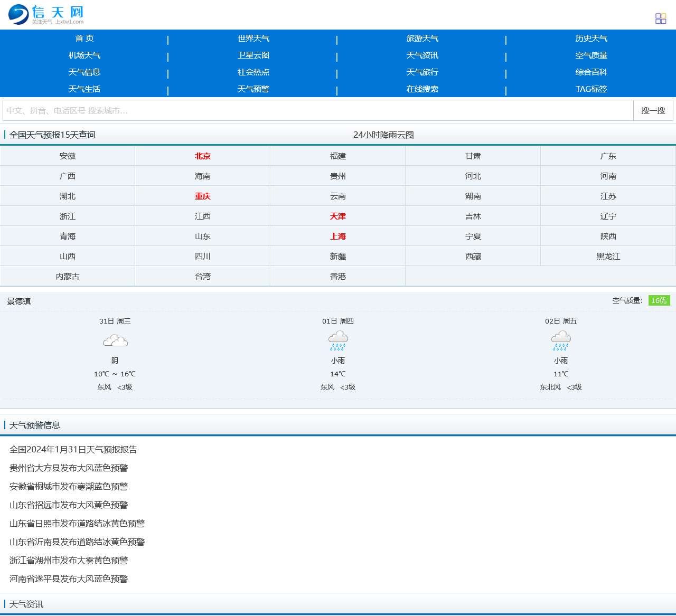Select 天气预警 from the navigation bar

click(x=253, y=89)
